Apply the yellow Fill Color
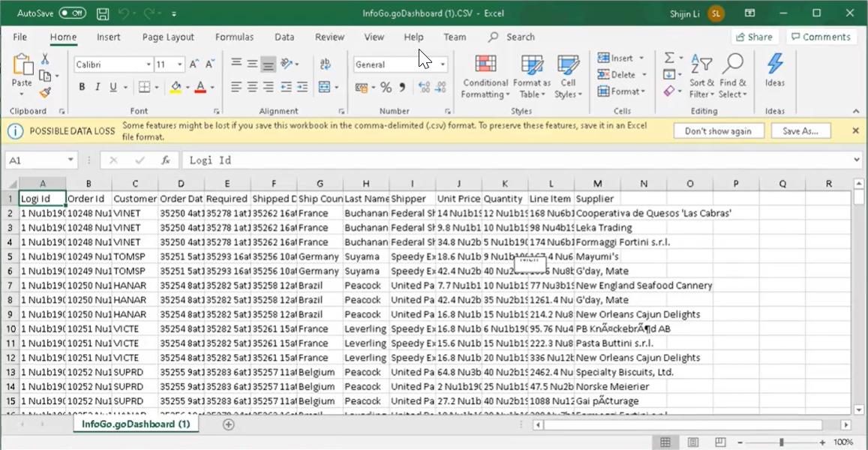Screen dimensions: 868x450 point(176,87)
